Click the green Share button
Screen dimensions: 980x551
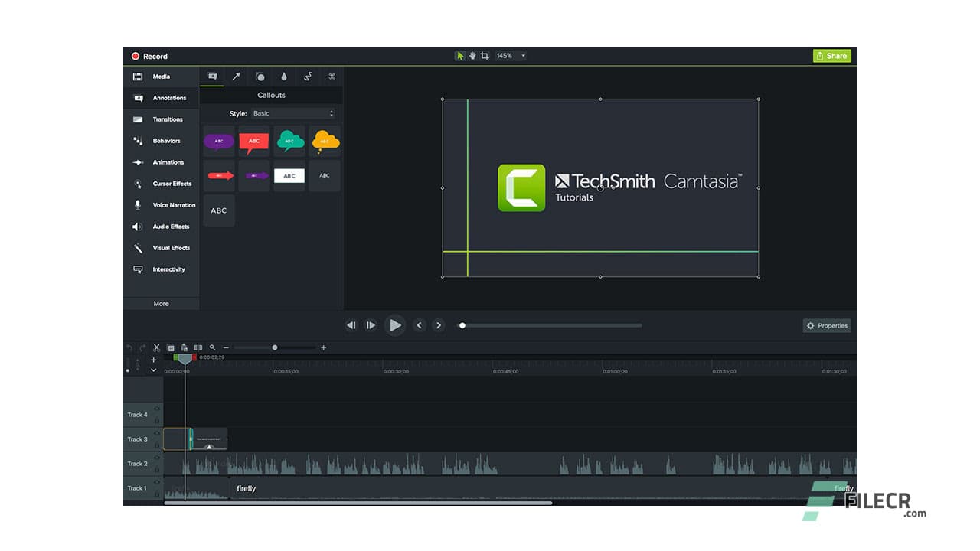[831, 55]
